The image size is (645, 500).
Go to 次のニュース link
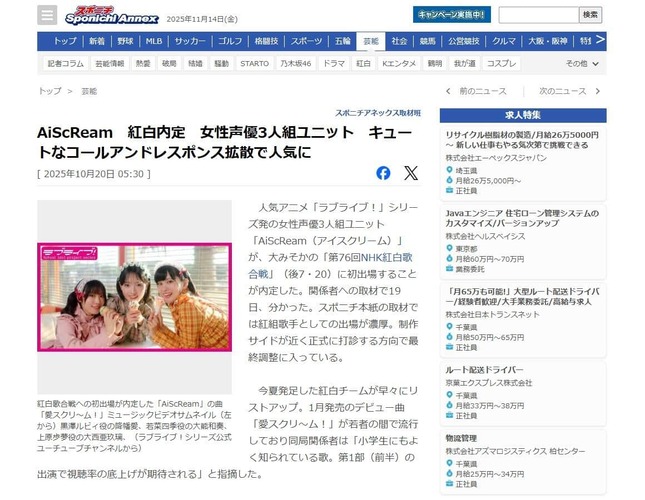pos(562,91)
